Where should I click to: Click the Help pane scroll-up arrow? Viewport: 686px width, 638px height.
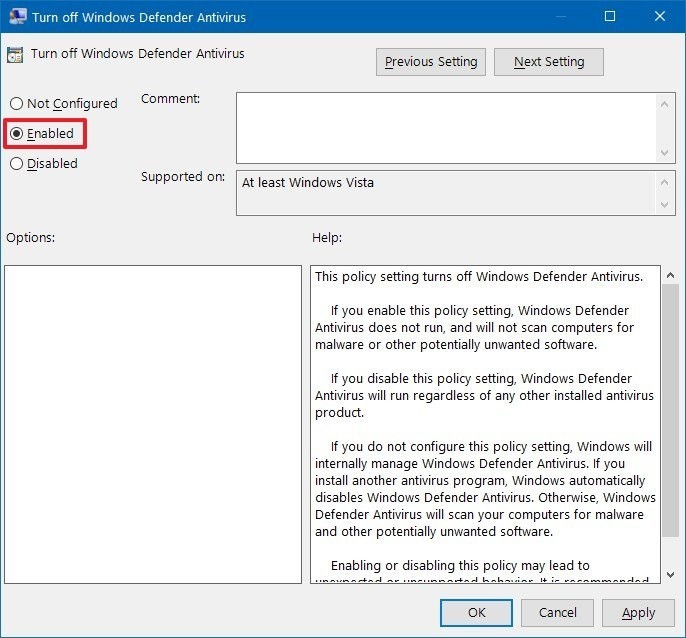(x=669, y=275)
